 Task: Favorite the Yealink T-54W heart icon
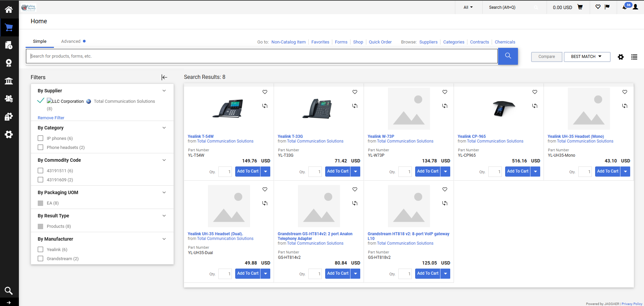tap(265, 92)
